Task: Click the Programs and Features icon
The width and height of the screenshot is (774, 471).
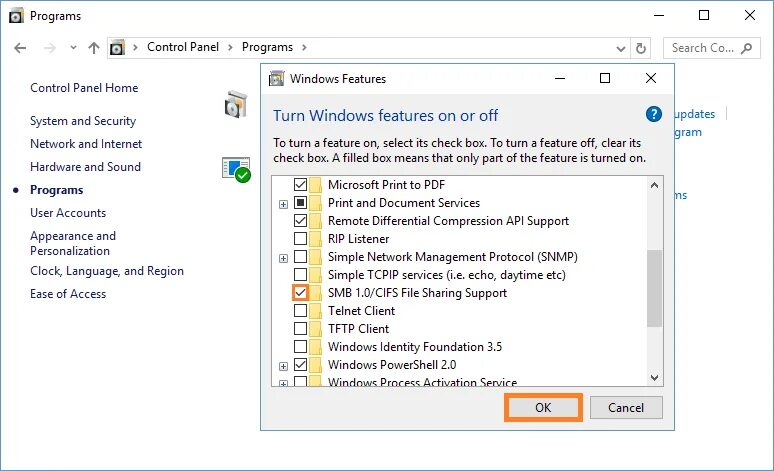Action: (x=235, y=103)
